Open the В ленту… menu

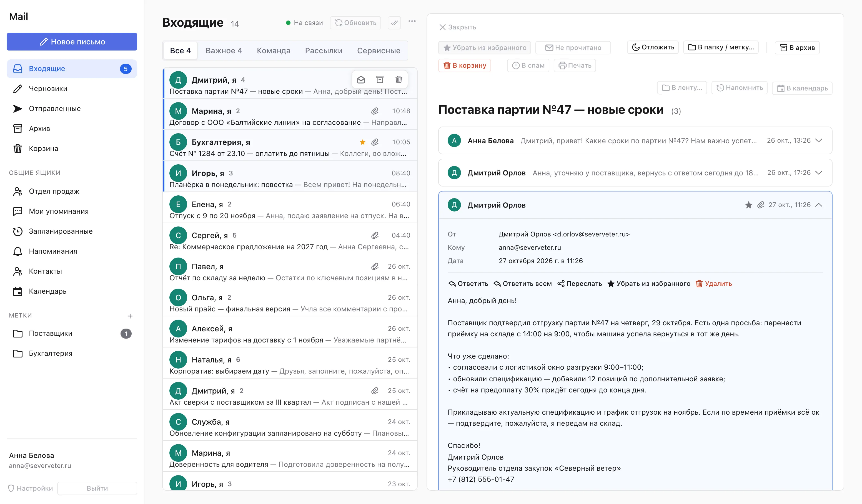point(682,88)
